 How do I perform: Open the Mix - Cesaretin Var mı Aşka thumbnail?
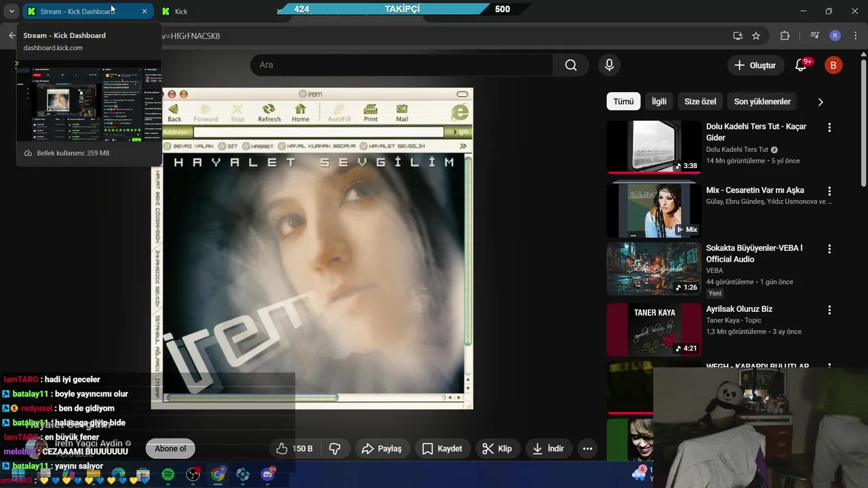click(x=654, y=210)
